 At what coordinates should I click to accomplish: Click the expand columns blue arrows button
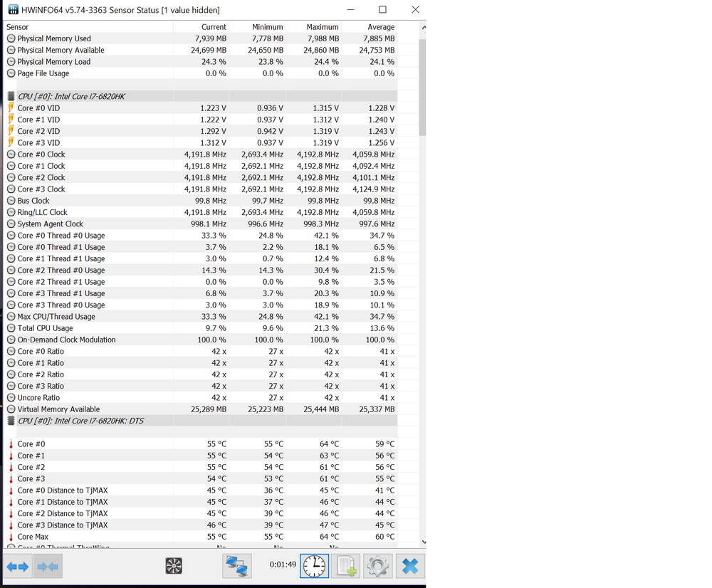tap(18, 567)
